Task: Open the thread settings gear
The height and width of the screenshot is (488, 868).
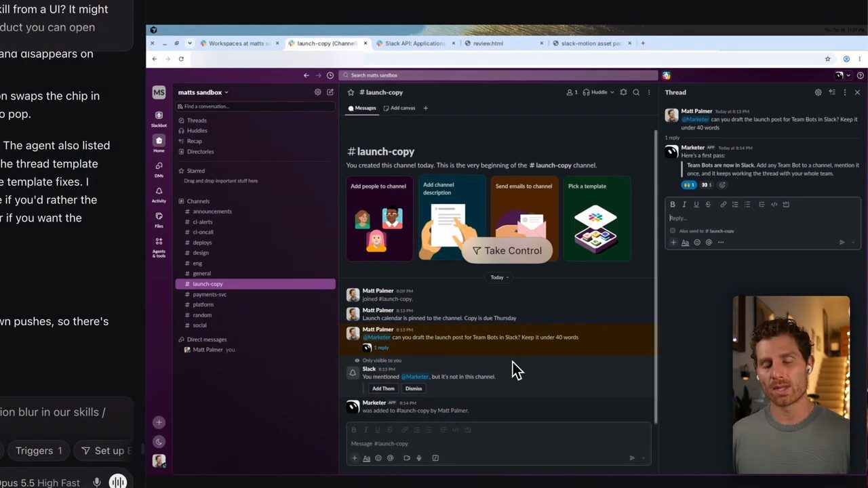Action: tap(818, 92)
